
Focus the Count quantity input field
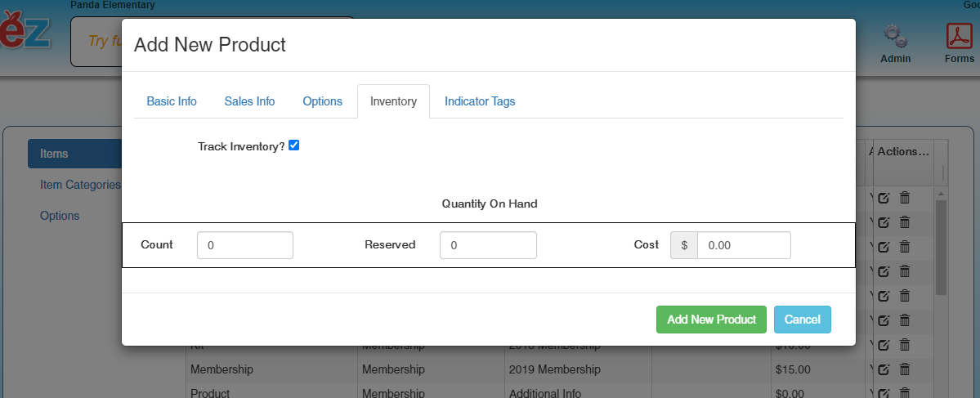coord(245,245)
